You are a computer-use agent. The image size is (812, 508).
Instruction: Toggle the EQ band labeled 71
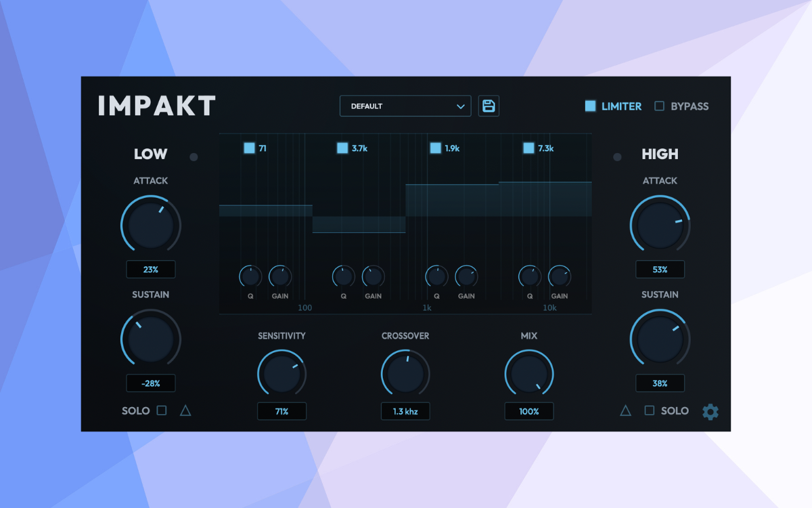coord(249,148)
